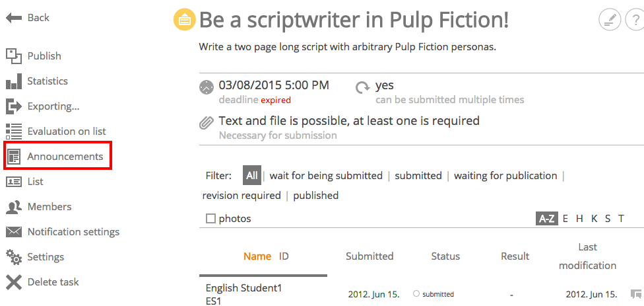
Task: Click the edit pencil icon near title
Action: pos(610,20)
